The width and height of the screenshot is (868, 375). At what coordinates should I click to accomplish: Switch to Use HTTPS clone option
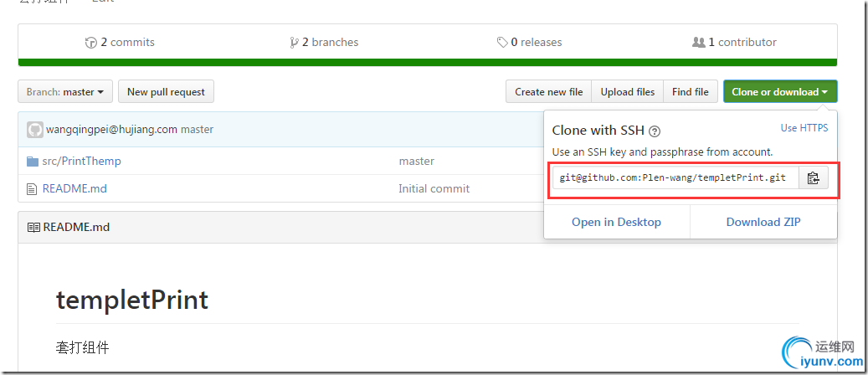coord(804,128)
